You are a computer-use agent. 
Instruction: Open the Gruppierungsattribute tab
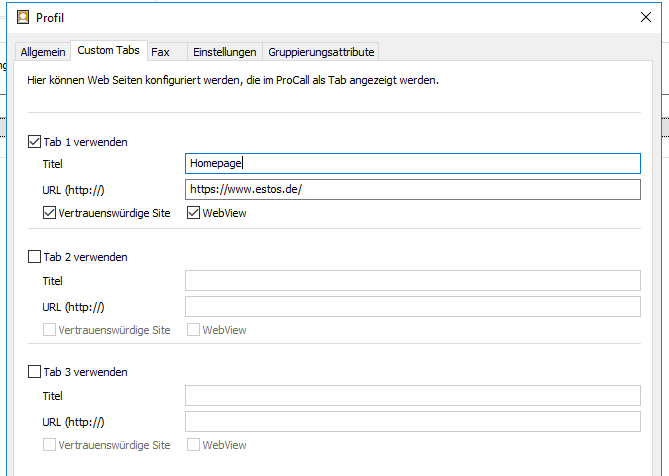click(321, 52)
